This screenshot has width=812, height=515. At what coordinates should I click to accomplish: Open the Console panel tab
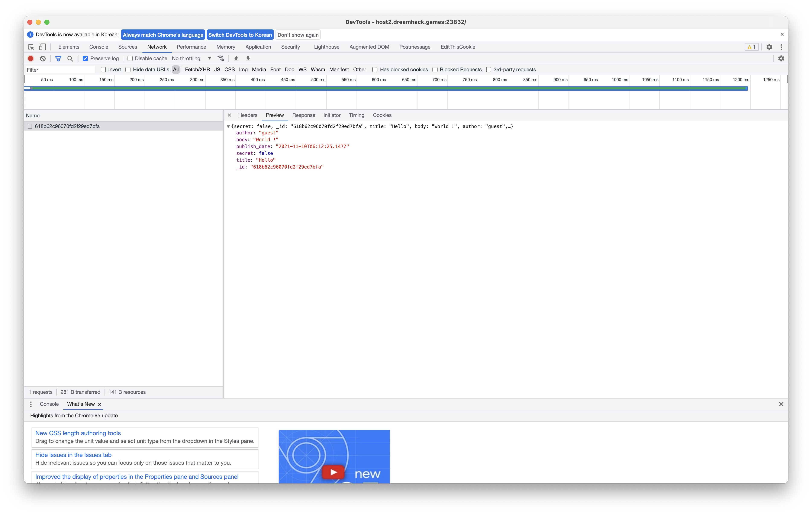coord(99,47)
